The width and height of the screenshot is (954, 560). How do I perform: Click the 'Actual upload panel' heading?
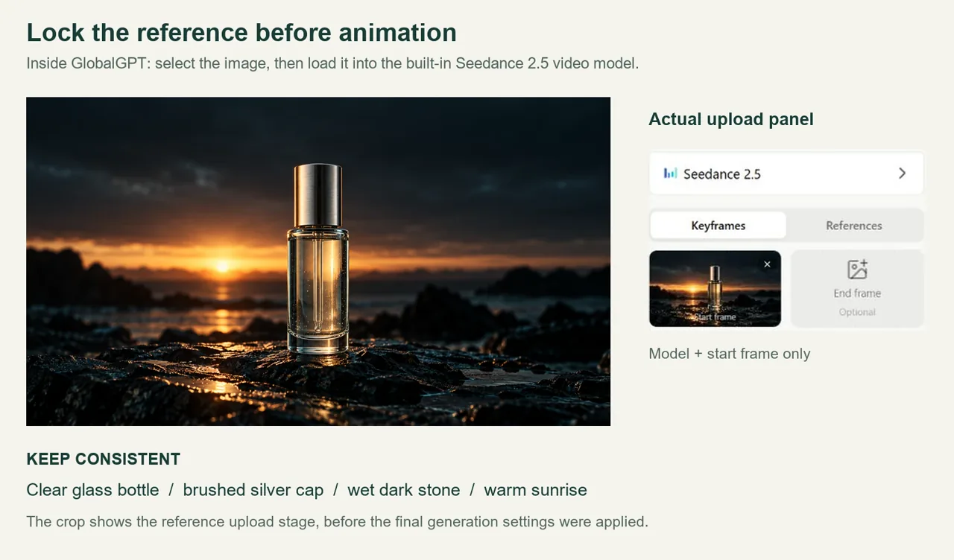(731, 119)
